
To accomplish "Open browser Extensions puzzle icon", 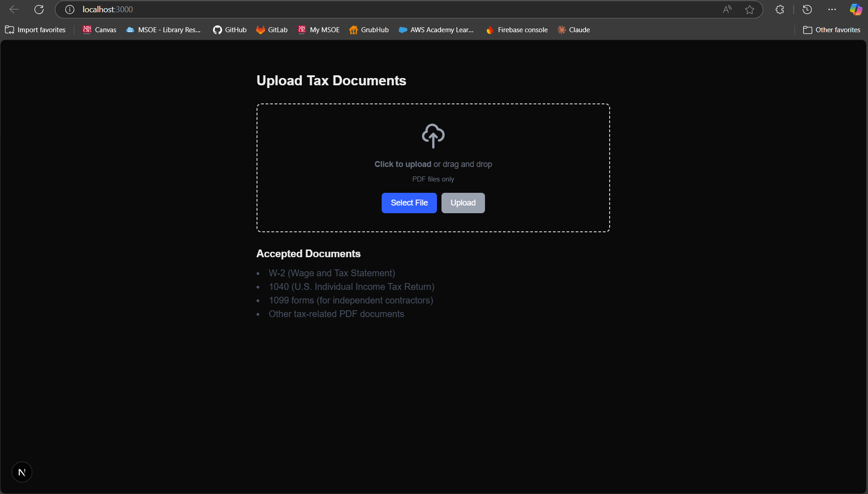I will tap(780, 10).
